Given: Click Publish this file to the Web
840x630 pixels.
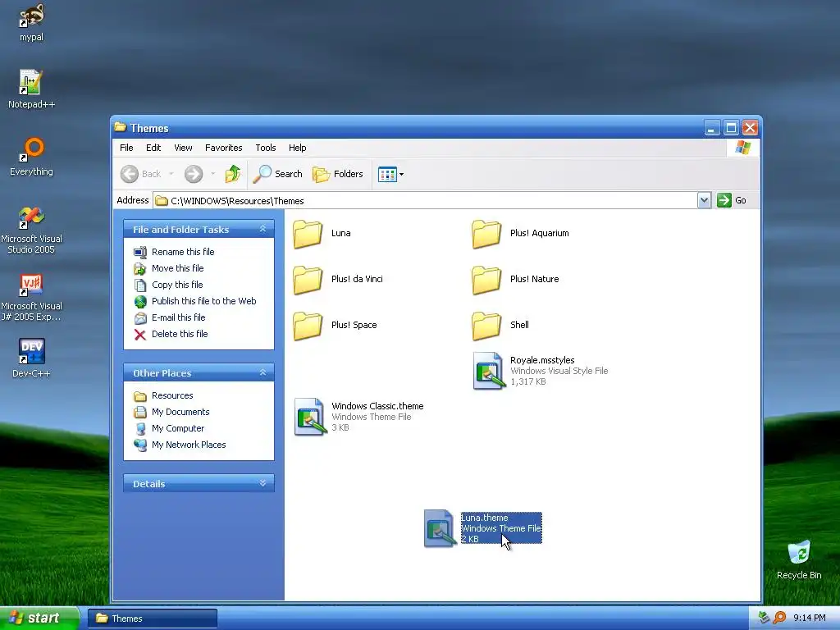Looking at the screenshot, I should pos(203,301).
